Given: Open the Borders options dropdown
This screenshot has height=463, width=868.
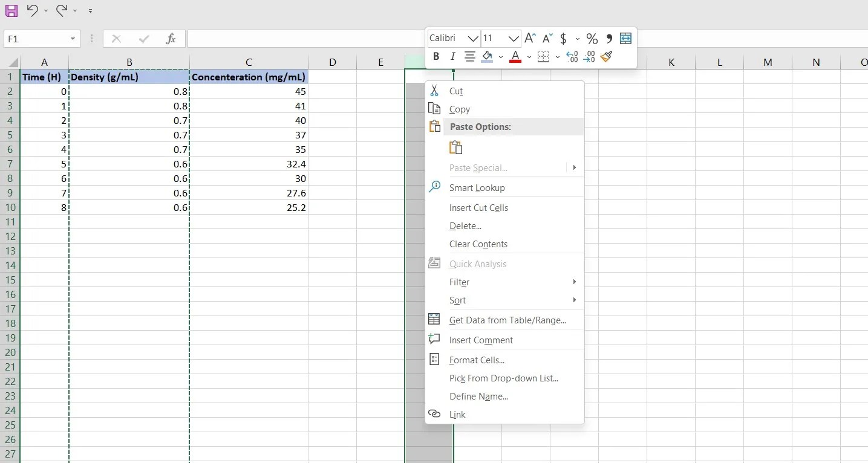Looking at the screenshot, I should pyautogui.click(x=557, y=57).
